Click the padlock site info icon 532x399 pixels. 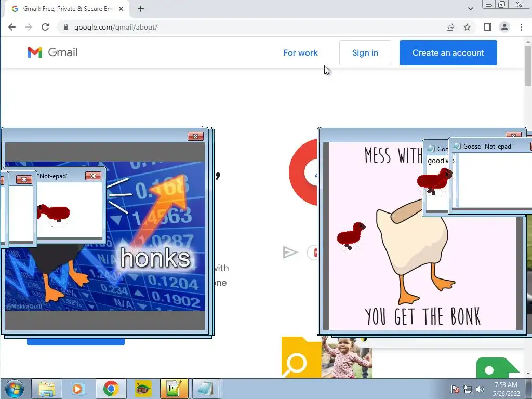pyautogui.click(x=66, y=27)
